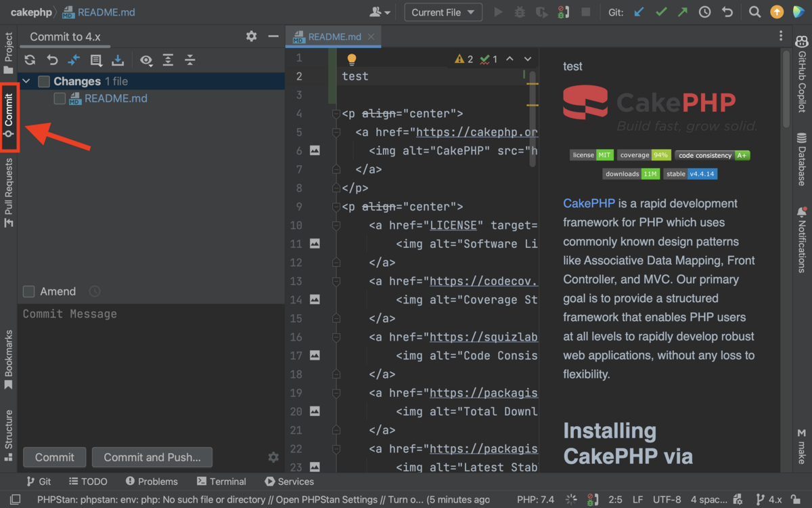Show diff for selected change
Viewport: 812px width, 508px height.
(x=74, y=60)
